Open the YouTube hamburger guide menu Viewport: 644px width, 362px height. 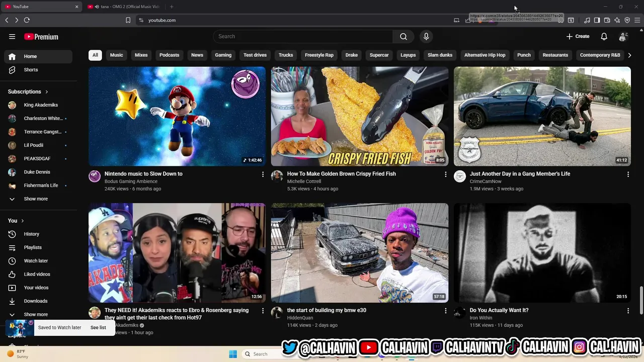coord(12,37)
